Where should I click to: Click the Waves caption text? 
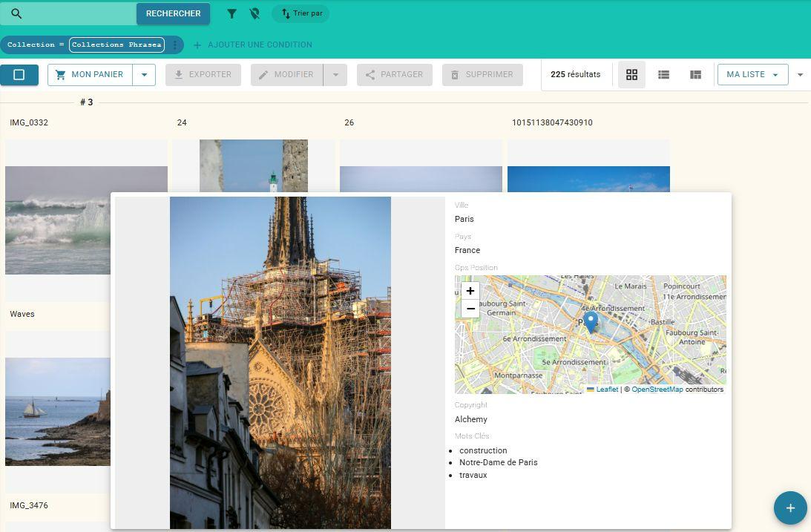click(22, 314)
